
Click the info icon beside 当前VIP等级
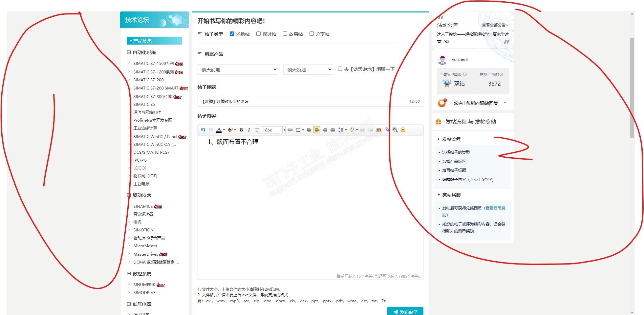point(465,74)
